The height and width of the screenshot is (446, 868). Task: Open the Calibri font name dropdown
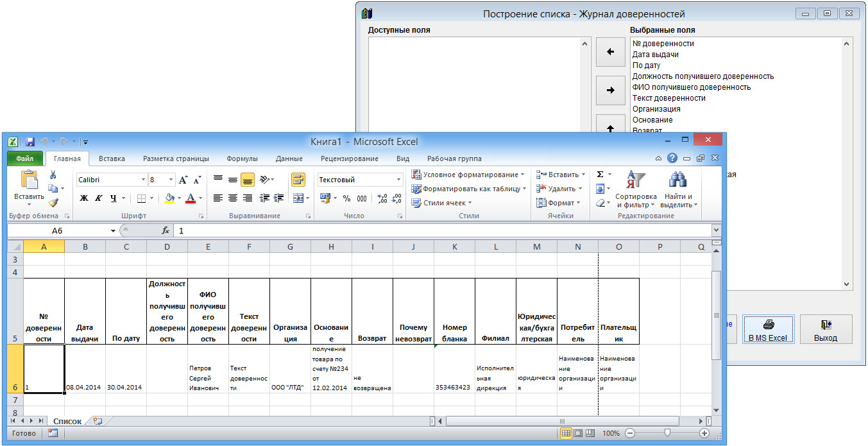143,180
